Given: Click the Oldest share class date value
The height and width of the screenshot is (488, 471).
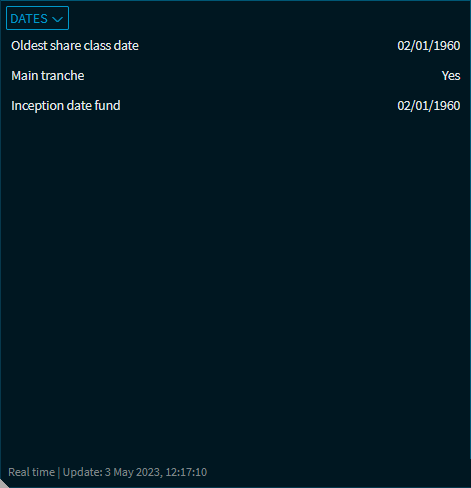Looking at the screenshot, I should [x=429, y=46].
